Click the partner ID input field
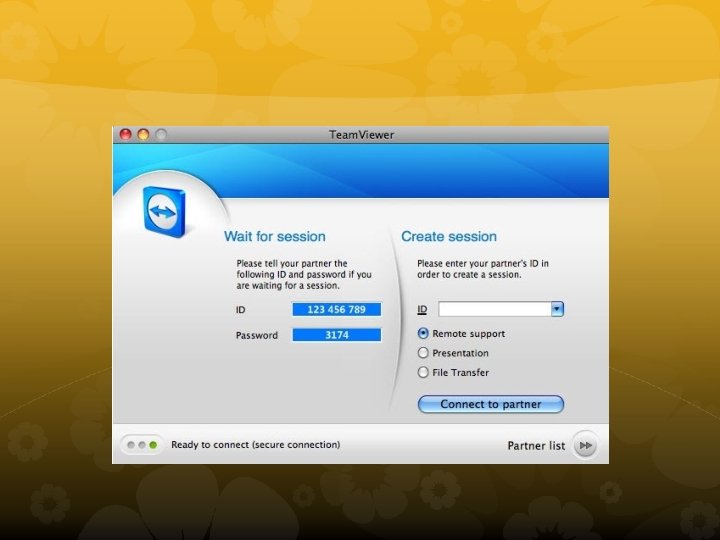The width and height of the screenshot is (720, 540). coord(495,309)
